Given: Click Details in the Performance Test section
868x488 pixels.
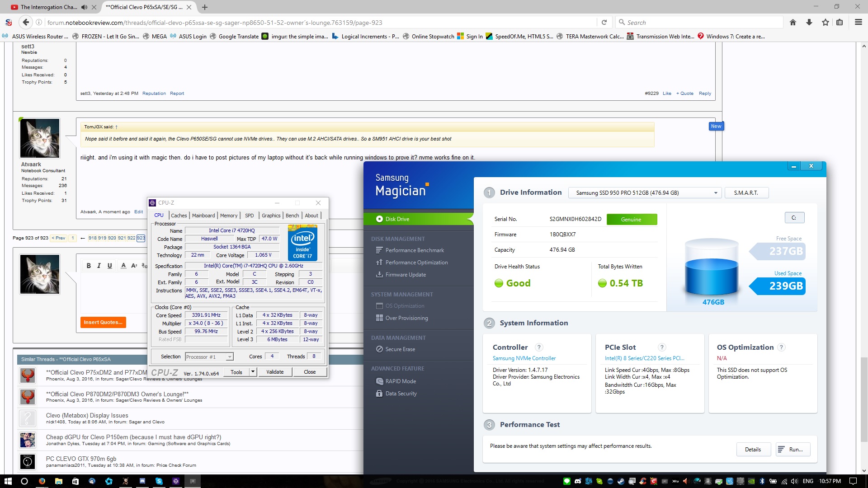Looking at the screenshot, I should [753, 450].
